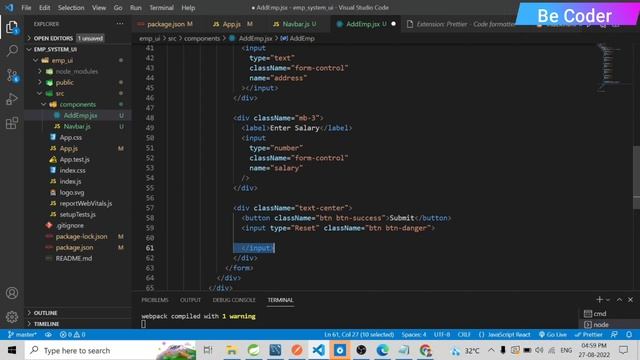Open the Extensions view
The height and width of the screenshot is (360, 640).
pyautogui.click(x=12, y=123)
